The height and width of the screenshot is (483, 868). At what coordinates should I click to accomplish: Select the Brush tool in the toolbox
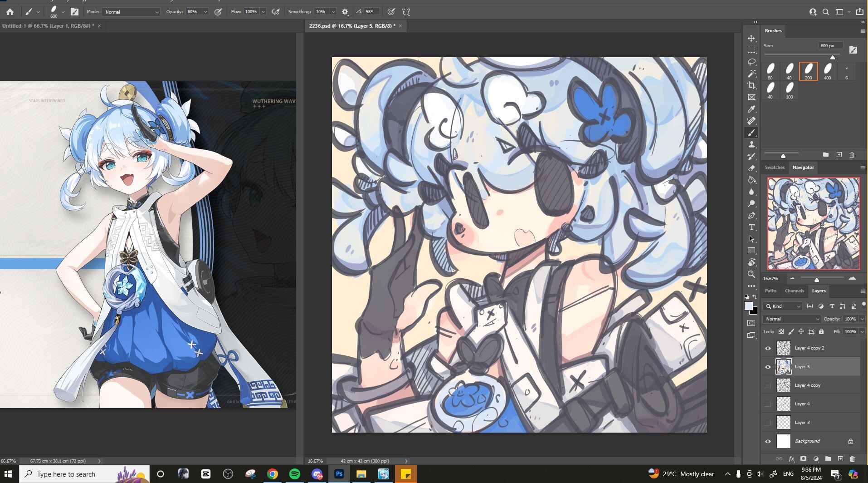click(x=751, y=133)
